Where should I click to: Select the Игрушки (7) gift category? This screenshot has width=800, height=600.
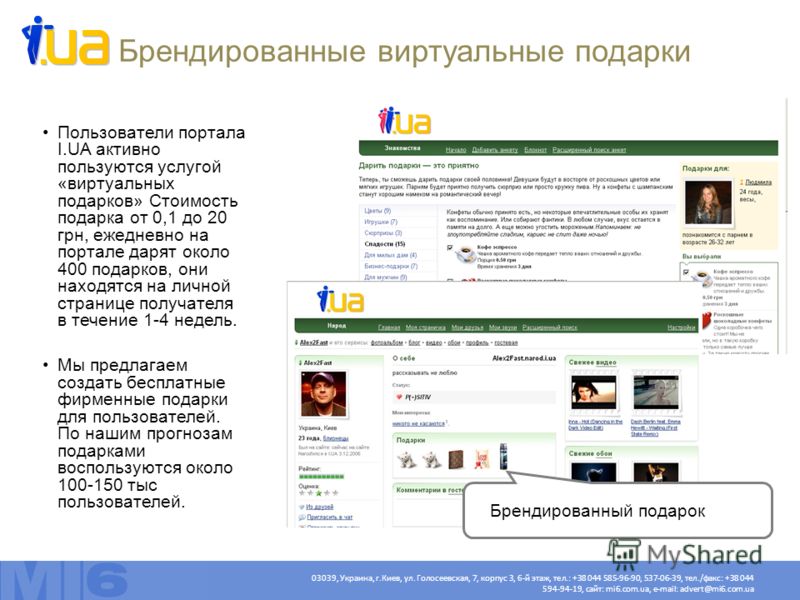(381, 222)
